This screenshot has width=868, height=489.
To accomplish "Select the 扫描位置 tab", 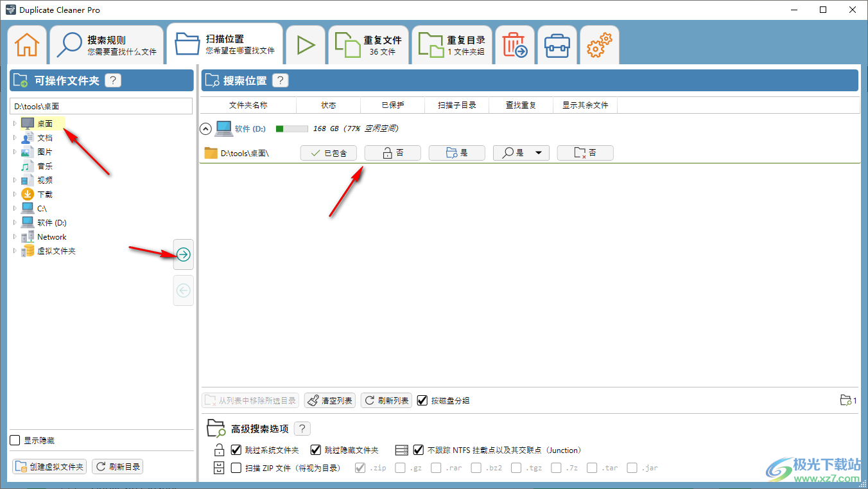I will (225, 44).
